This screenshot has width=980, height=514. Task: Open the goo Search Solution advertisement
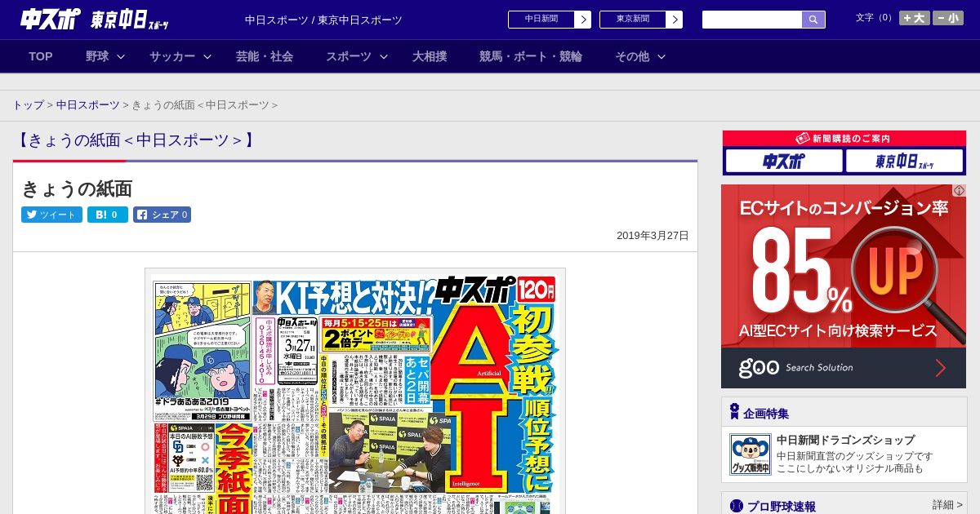[844, 286]
